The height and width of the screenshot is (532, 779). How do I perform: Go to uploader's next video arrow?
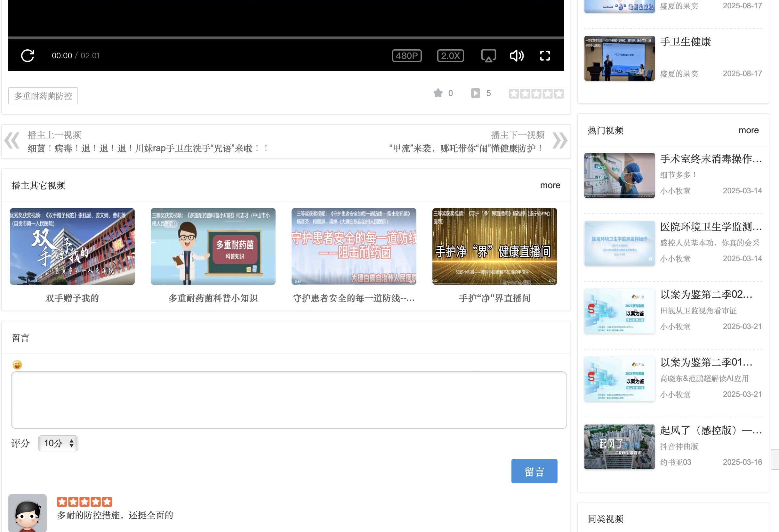[559, 141]
